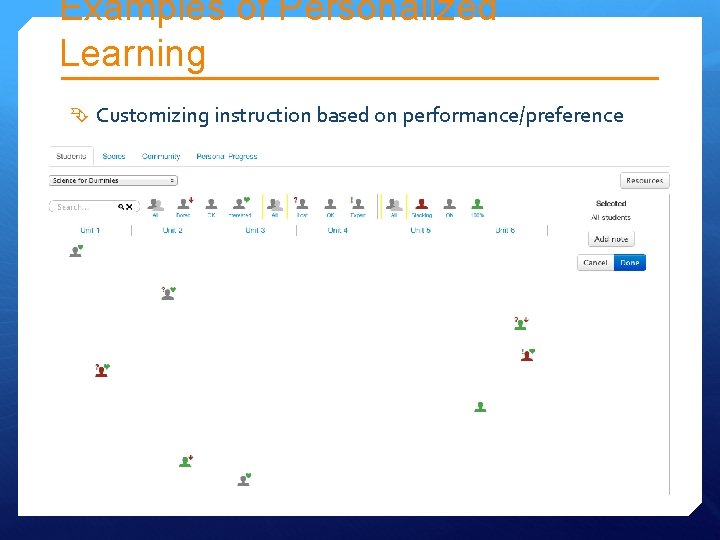Open the Unit 4 column link

click(x=338, y=230)
